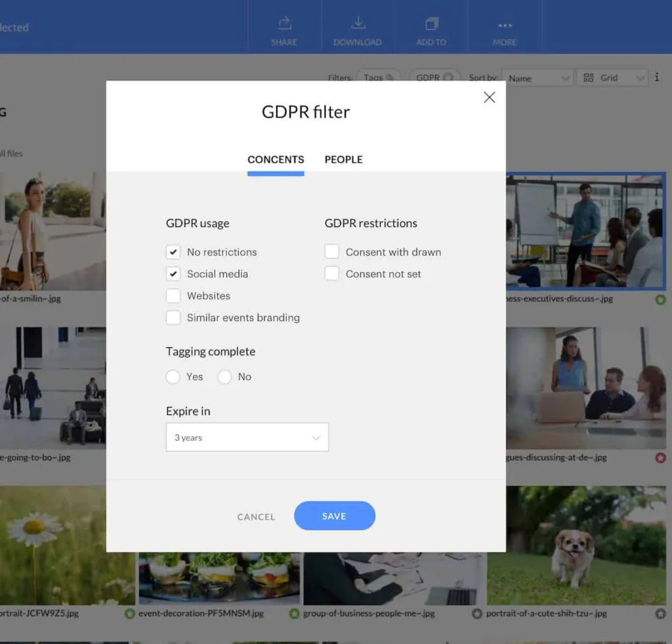Switch to the PEOPLE tab

(x=344, y=160)
